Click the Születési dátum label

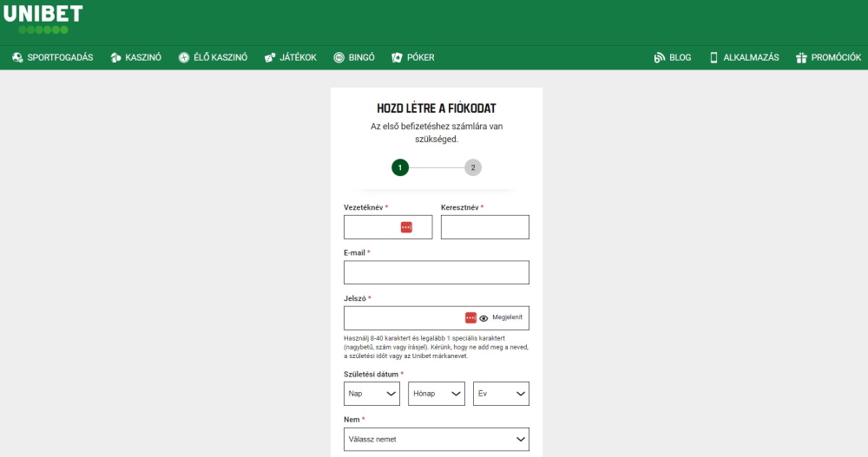[x=371, y=375]
